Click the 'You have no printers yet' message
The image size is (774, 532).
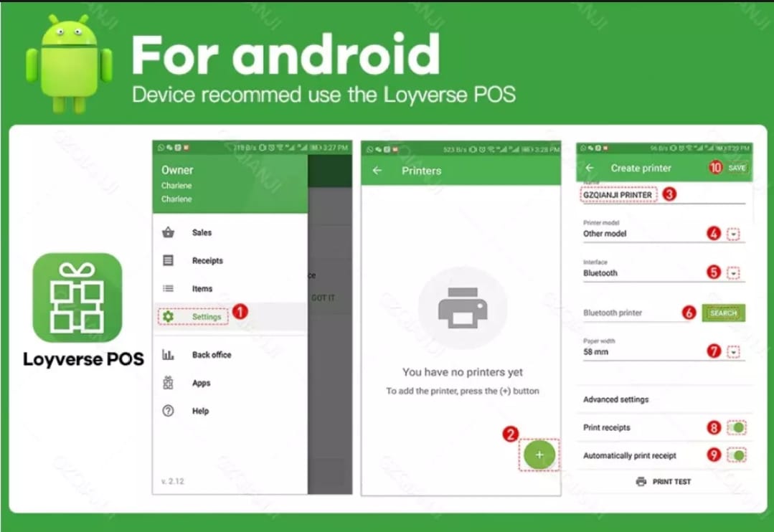tap(463, 372)
